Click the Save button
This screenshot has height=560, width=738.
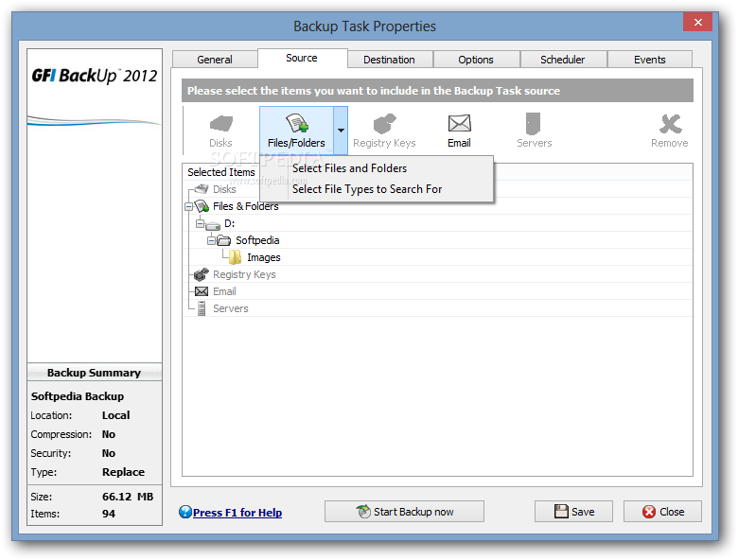tap(573, 512)
